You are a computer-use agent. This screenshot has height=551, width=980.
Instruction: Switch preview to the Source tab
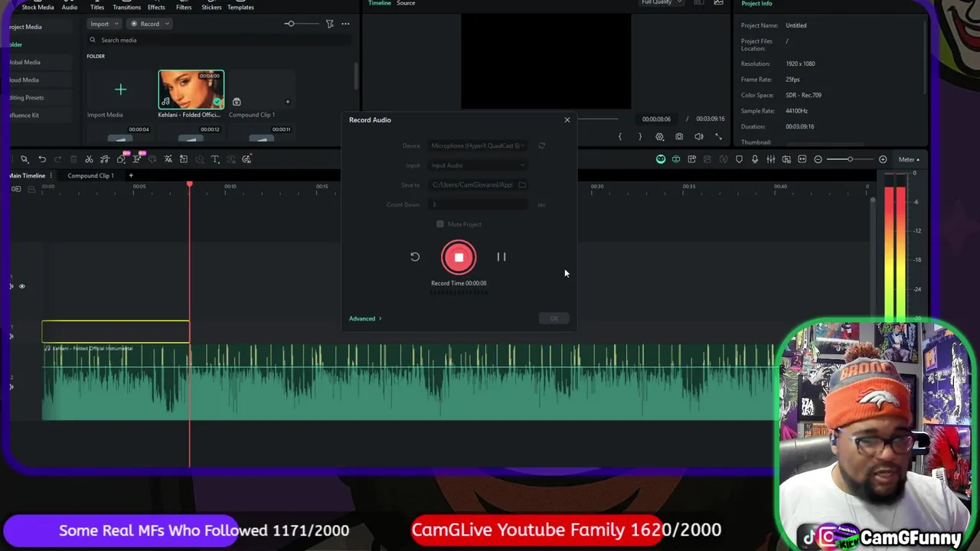point(406,3)
